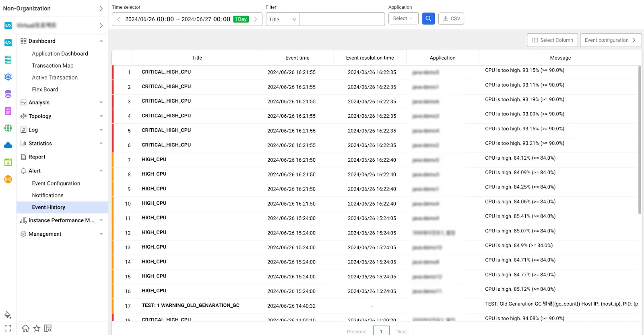
Task: Expand the Topology menu section
Action: pos(101,116)
